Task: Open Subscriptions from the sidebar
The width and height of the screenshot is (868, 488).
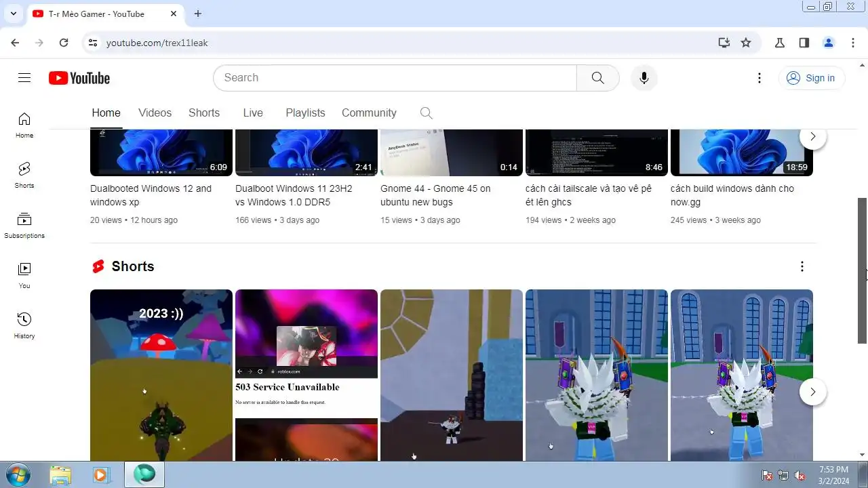Action: pos(24,226)
